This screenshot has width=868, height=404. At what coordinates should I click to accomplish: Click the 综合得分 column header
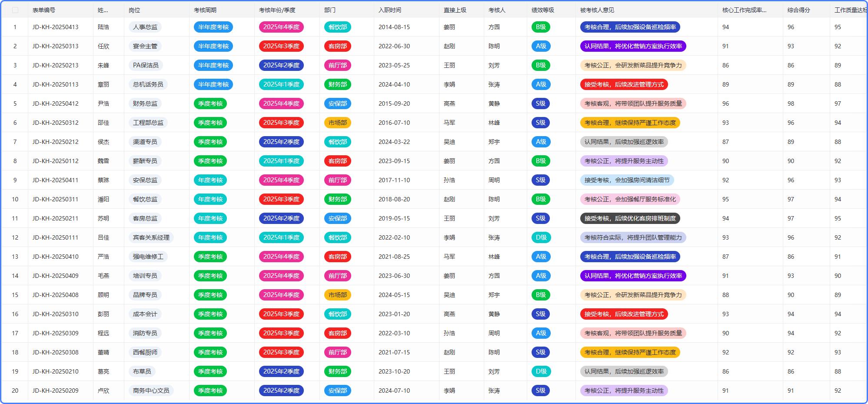click(x=798, y=10)
